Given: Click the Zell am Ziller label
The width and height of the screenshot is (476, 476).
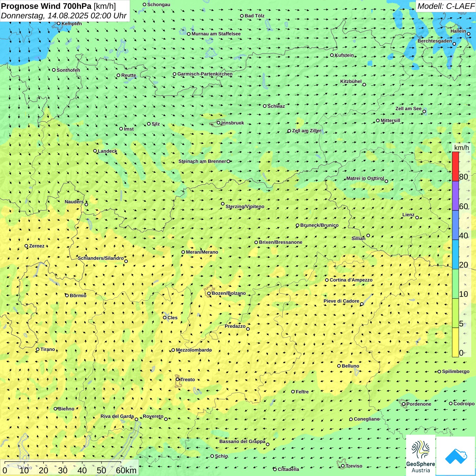Looking at the screenshot, I should pos(306,131).
